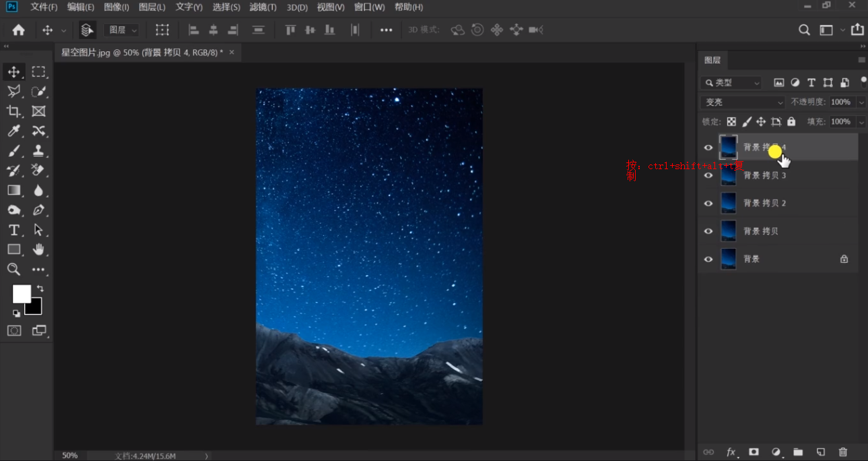
Task: Click Align left edges icon
Action: click(x=194, y=30)
